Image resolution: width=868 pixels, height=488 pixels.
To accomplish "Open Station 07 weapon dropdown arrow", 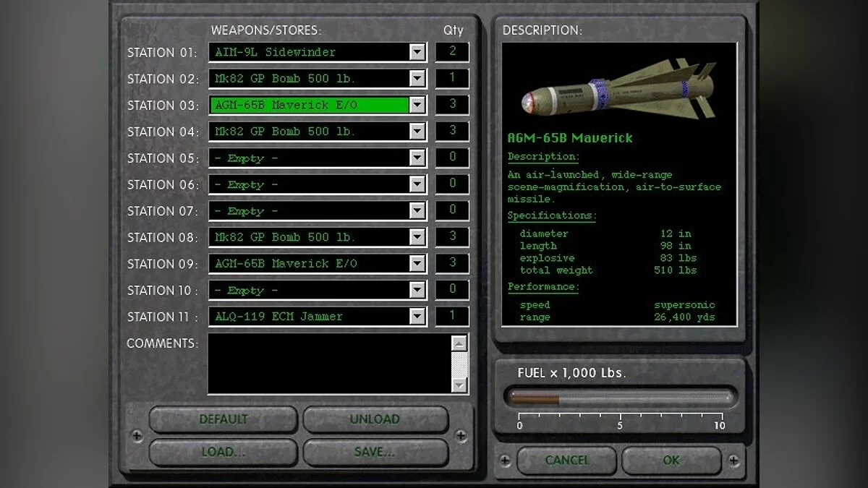I will pyautogui.click(x=417, y=210).
